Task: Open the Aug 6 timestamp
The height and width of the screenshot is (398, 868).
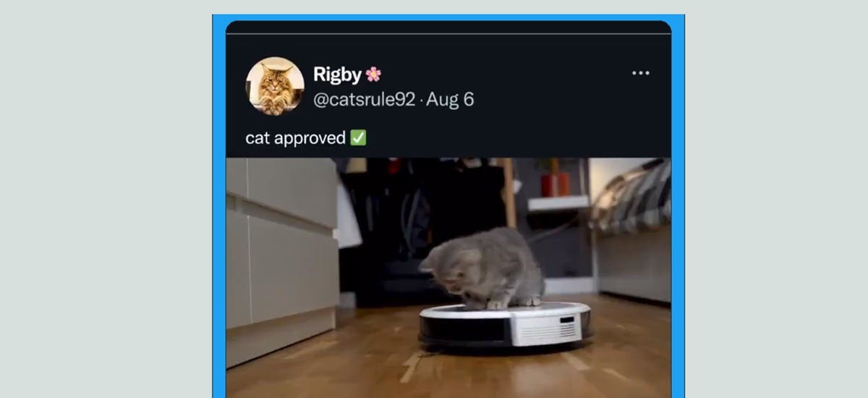Action: coord(450,99)
